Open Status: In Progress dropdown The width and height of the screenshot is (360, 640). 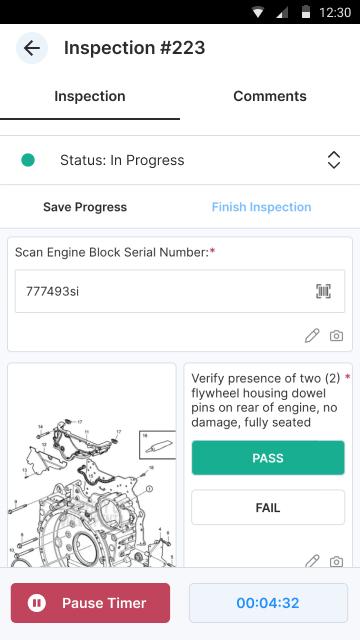coord(180,160)
